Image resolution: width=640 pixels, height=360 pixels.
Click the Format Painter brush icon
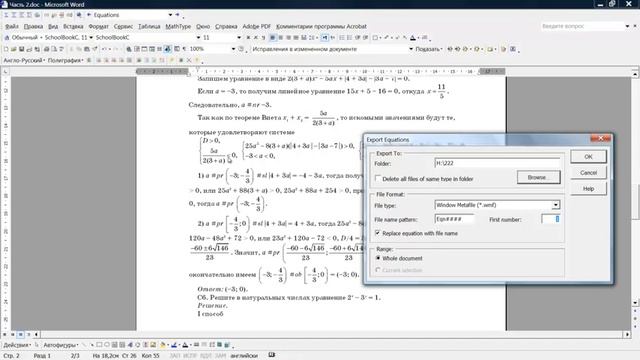coord(95,49)
